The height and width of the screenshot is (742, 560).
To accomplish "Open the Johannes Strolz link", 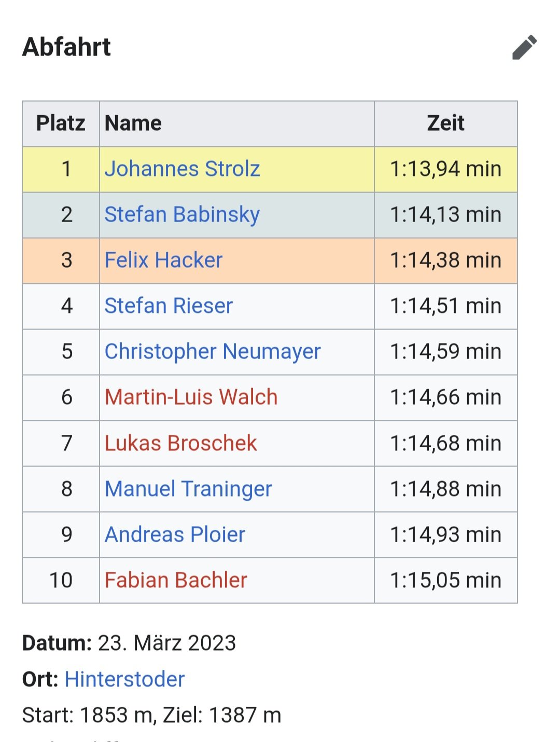I will pyautogui.click(x=182, y=169).
